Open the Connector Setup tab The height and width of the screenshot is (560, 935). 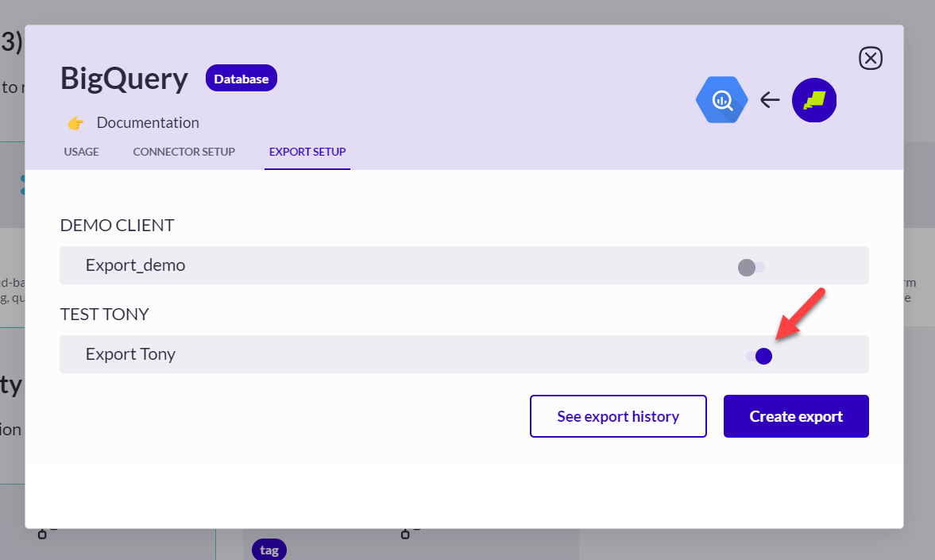pyautogui.click(x=184, y=152)
